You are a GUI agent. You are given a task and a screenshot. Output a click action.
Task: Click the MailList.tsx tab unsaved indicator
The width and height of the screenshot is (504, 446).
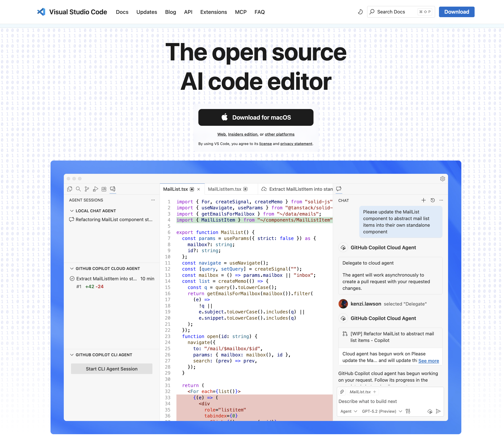[192, 189]
